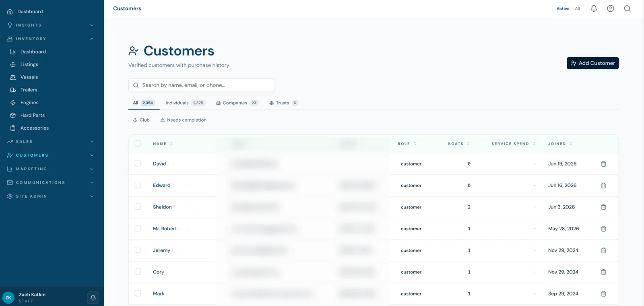Viewport: 644px width, 306px height.
Task: Select the Mr. Robert row checkbox
Action: tap(138, 228)
